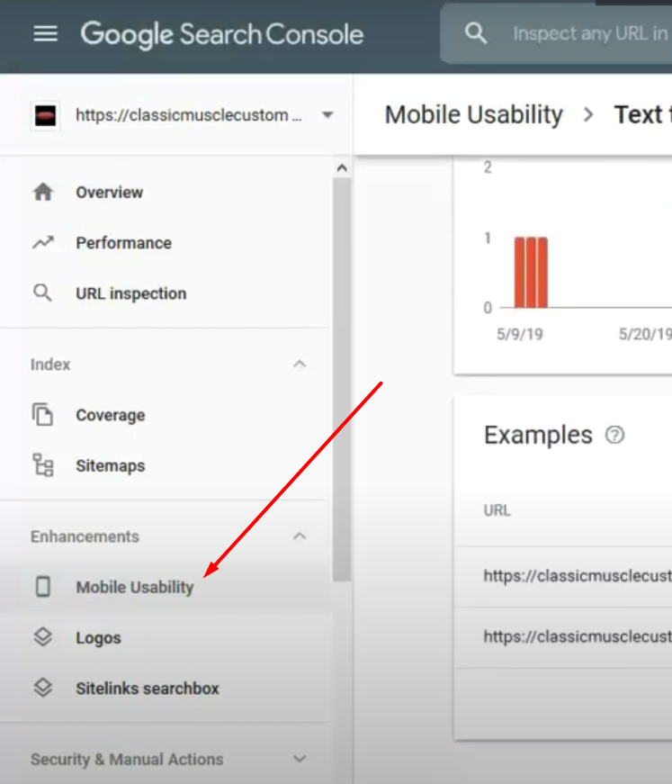Click the Sitelinks searchbox layers icon

tap(43, 688)
